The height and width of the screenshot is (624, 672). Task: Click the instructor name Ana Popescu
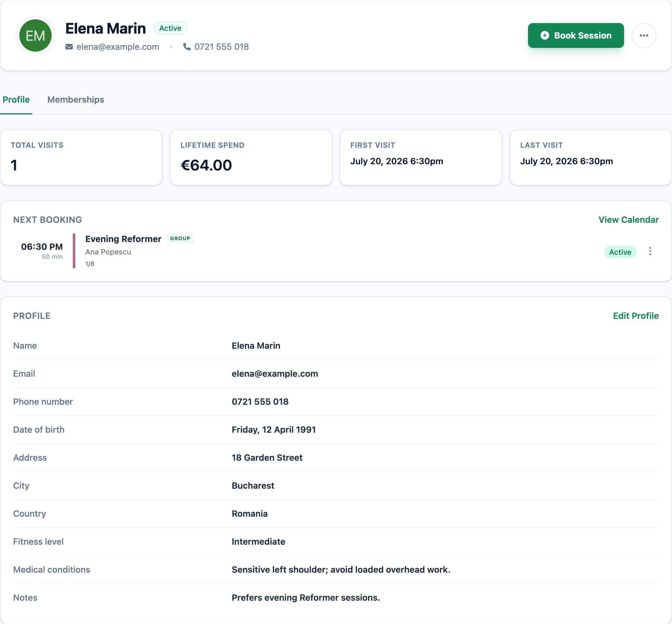click(x=108, y=252)
